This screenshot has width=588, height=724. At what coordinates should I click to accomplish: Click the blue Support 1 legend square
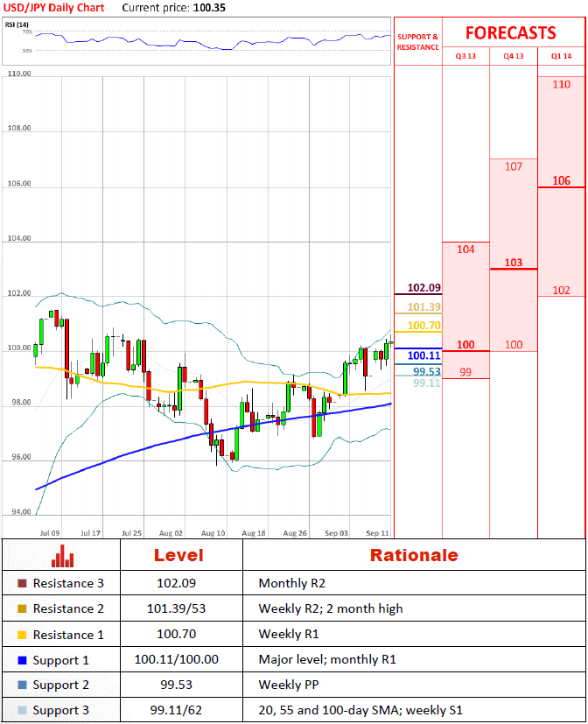[22, 661]
